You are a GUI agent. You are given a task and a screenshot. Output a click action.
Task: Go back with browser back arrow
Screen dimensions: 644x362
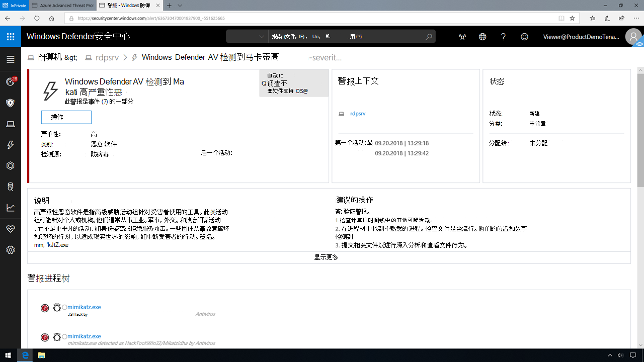point(8,18)
